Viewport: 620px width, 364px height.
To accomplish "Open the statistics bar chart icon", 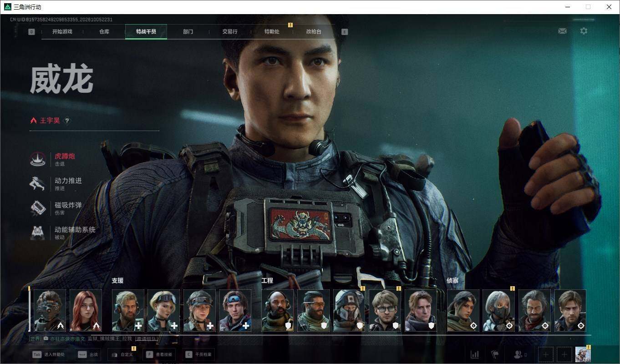I will (474, 354).
